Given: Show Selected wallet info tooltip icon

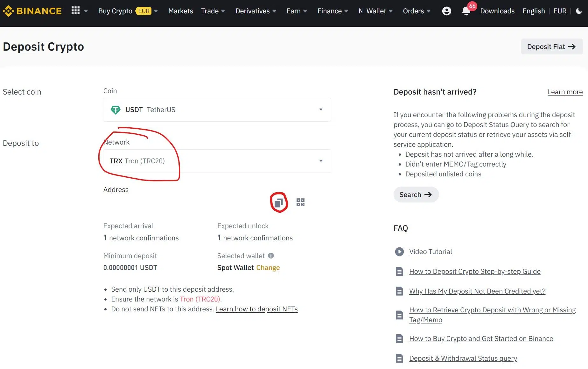Looking at the screenshot, I should pos(271,256).
